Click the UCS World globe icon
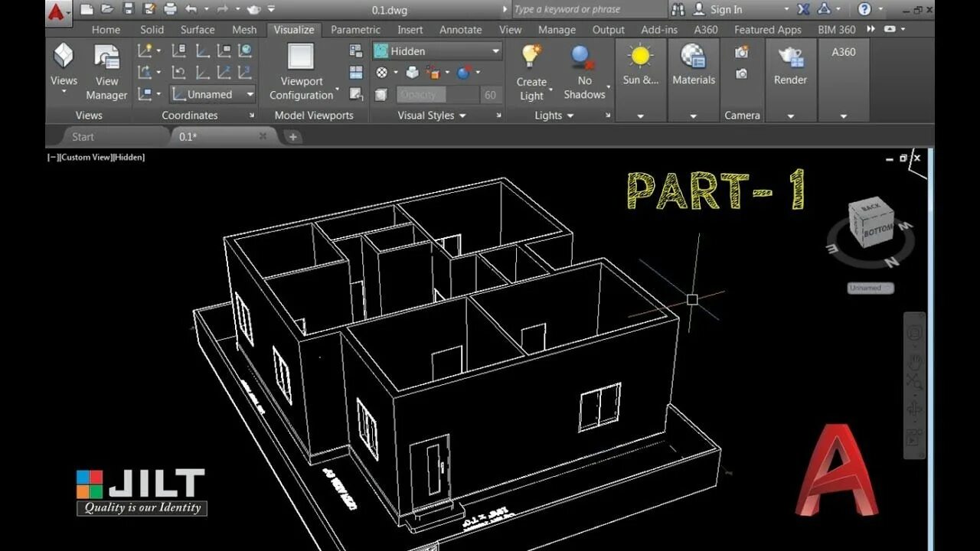 pos(245,51)
